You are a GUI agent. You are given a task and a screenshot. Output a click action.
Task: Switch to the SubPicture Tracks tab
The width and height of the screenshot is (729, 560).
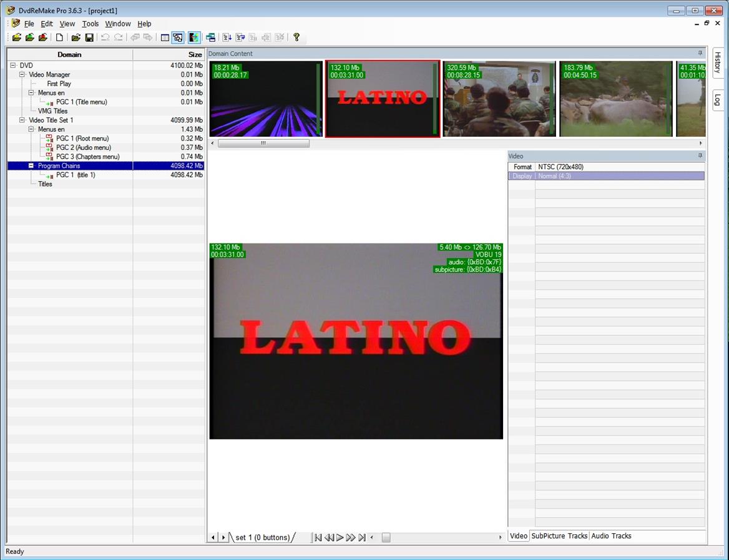(x=559, y=536)
